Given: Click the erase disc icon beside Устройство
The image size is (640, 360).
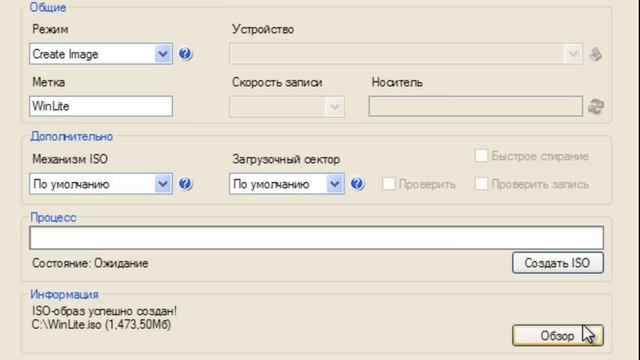Looking at the screenshot, I should tap(596, 54).
